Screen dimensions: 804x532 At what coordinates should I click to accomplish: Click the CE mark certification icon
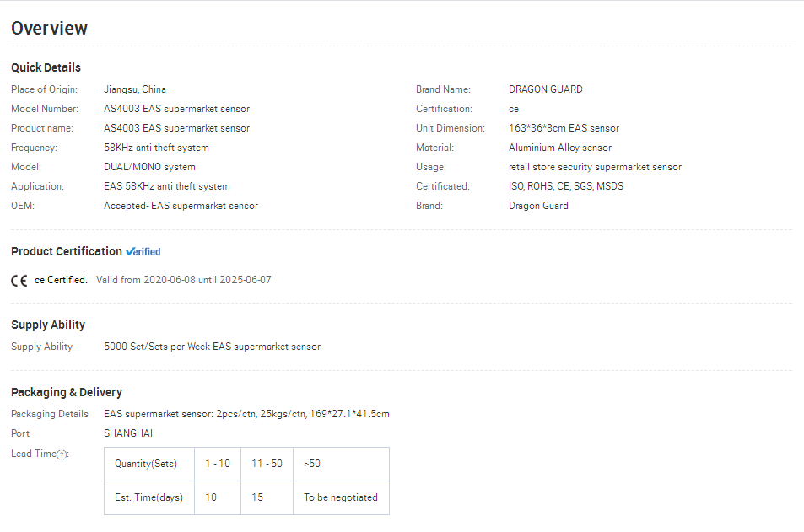click(19, 281)
